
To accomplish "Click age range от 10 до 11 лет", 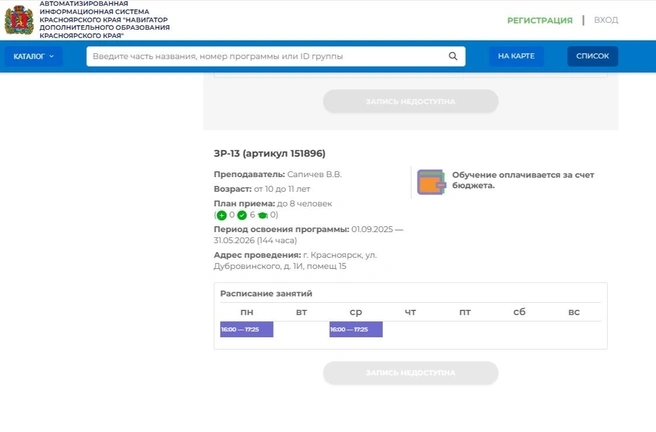I will point(282,189).
